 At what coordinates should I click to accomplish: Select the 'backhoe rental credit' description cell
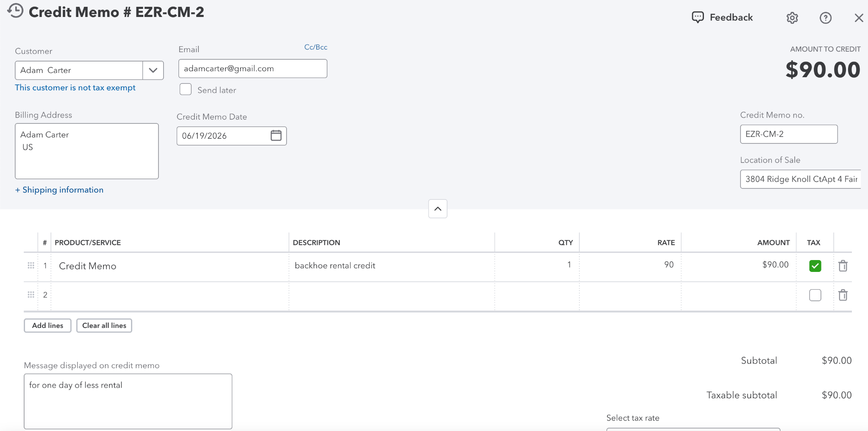392,266
